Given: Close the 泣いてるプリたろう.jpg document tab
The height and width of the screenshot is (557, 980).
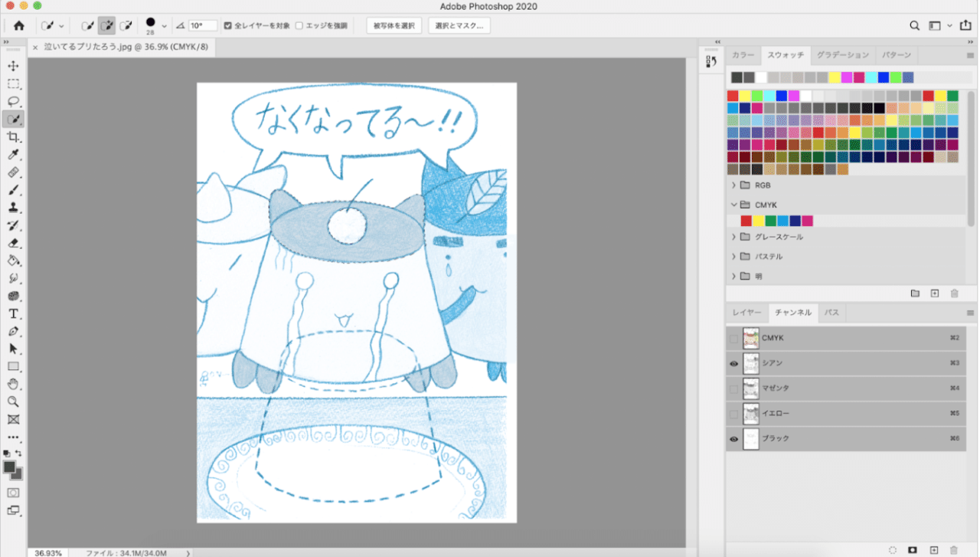Looking at the screenshot, I should (35, 48).
